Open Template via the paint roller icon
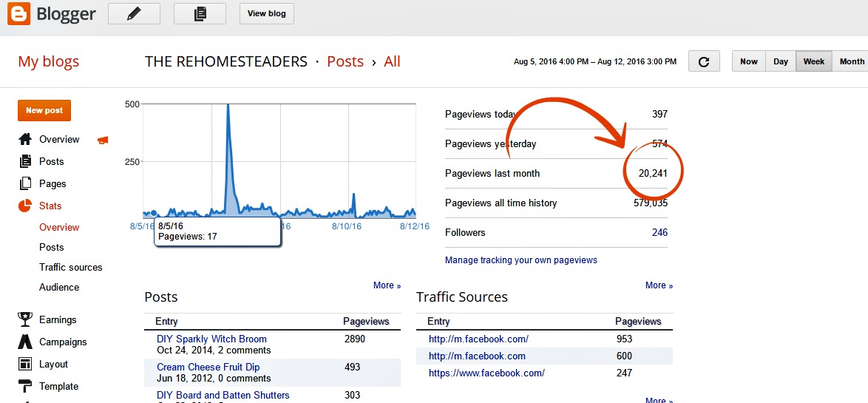 click(25, 386)
